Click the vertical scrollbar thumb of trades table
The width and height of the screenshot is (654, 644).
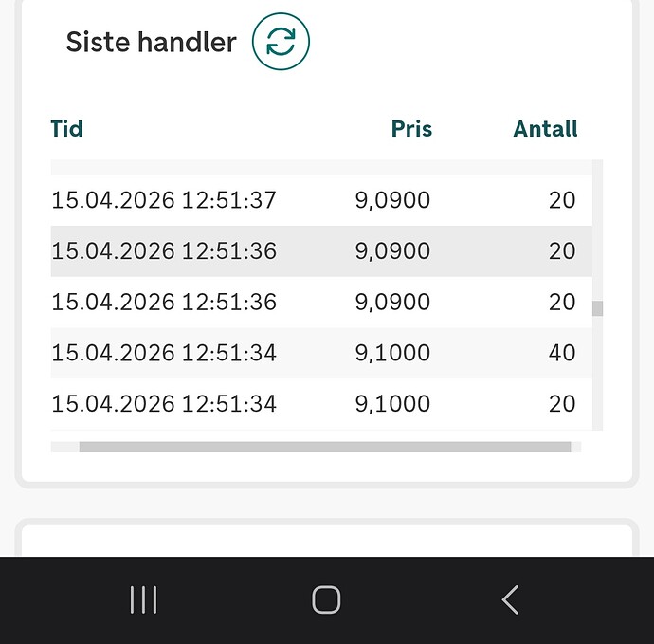click(x=597, y=308)
